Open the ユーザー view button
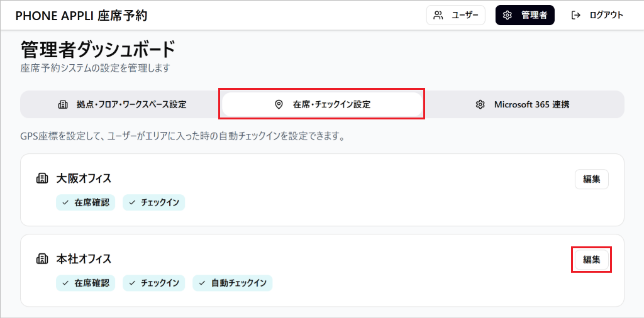This screenshot has height=318, width=644. (x=456, y=15)
